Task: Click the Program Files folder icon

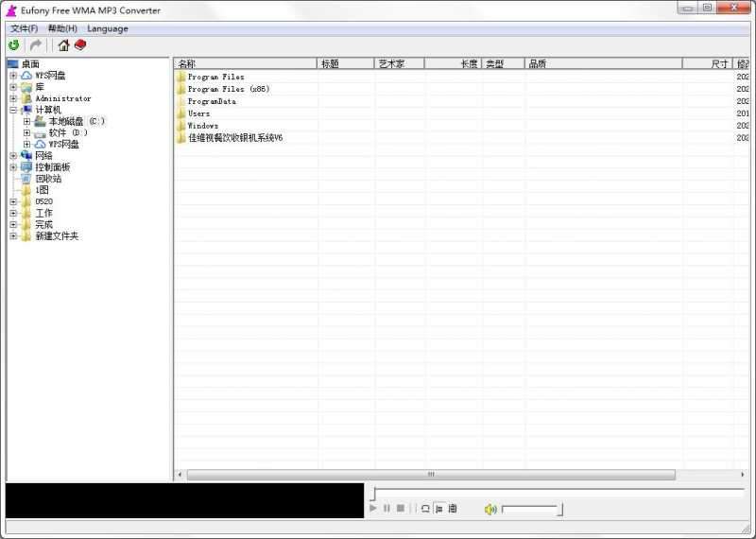Action: [181, 77]
